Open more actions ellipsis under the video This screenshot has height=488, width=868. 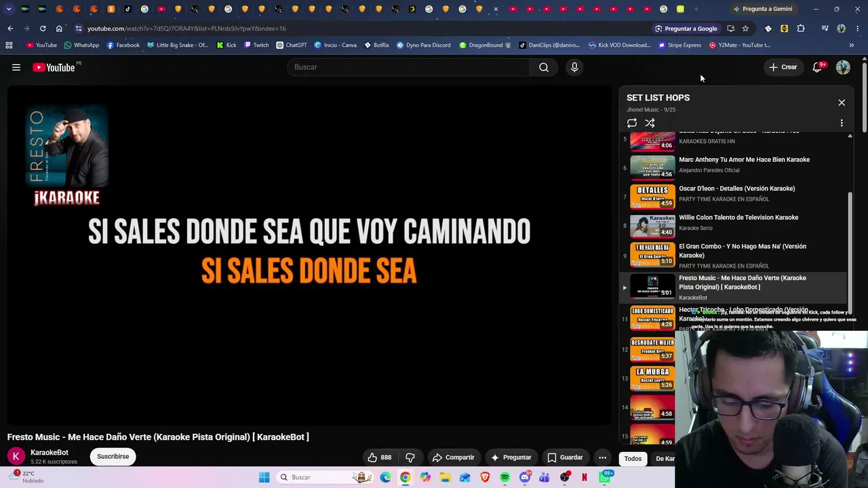(602, 457)
